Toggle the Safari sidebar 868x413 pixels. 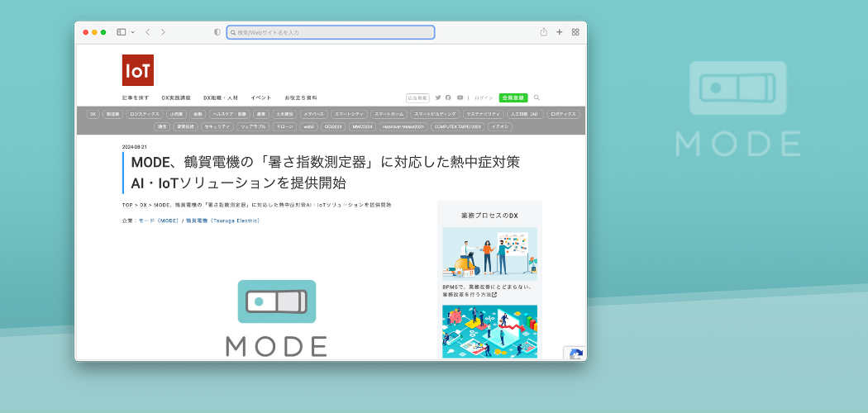(121, 32)
